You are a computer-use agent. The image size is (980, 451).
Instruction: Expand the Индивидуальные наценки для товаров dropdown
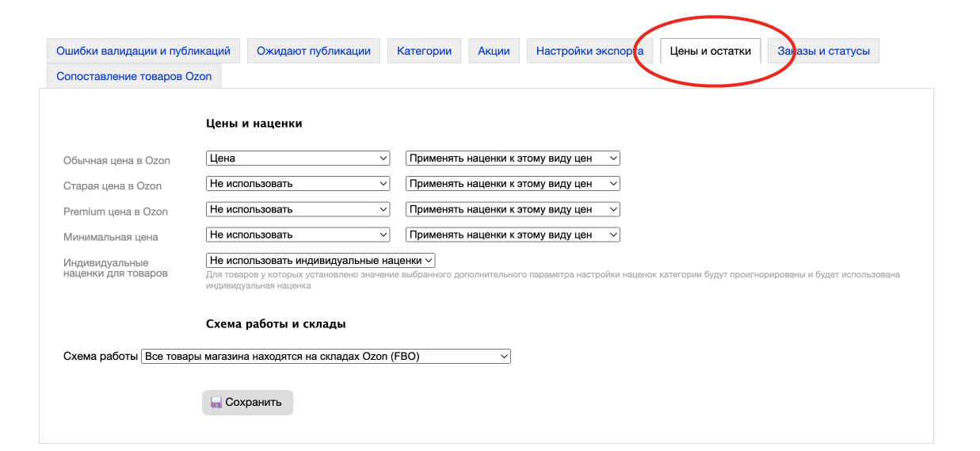tap(321, 260)
